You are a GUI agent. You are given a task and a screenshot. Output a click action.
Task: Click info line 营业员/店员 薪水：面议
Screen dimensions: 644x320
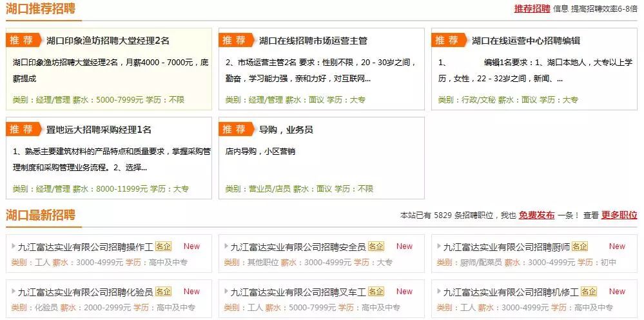tap(299, 189)
